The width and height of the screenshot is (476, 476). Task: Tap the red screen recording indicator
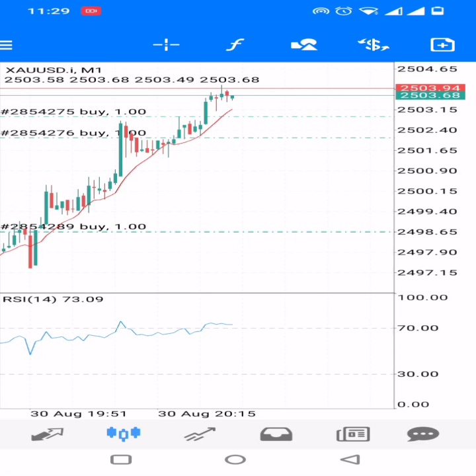click(x=91, y=11)
